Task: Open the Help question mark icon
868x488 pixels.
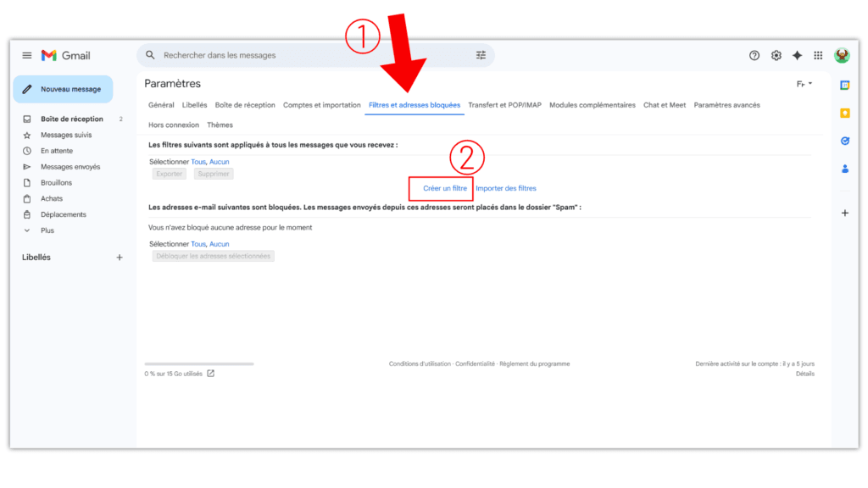Action: pyautogui.click(x=754, y=56)
